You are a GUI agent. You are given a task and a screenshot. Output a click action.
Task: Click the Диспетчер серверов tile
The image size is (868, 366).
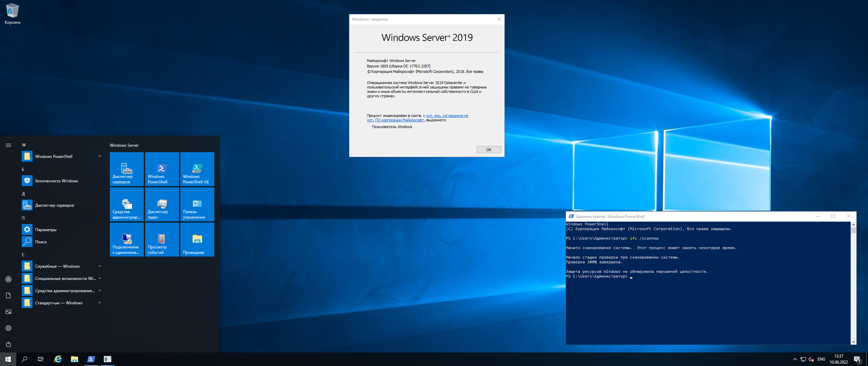click(x=127, y=169)
